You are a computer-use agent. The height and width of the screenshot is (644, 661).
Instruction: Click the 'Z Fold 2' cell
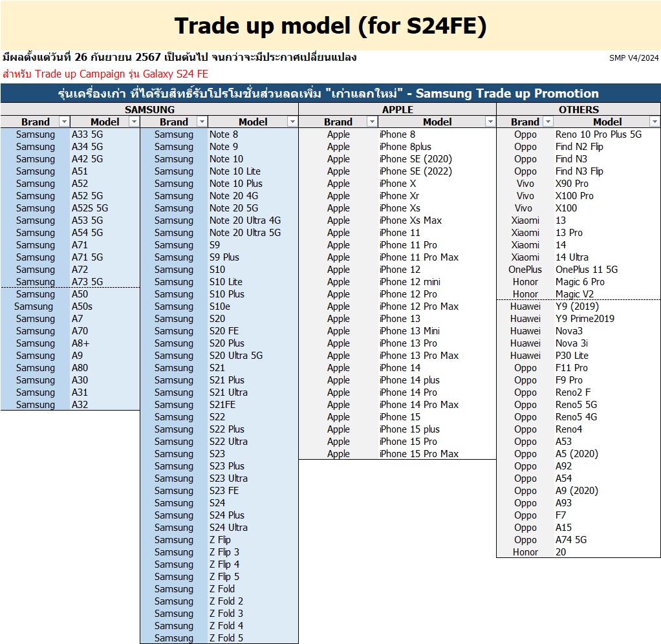point(253,601)
